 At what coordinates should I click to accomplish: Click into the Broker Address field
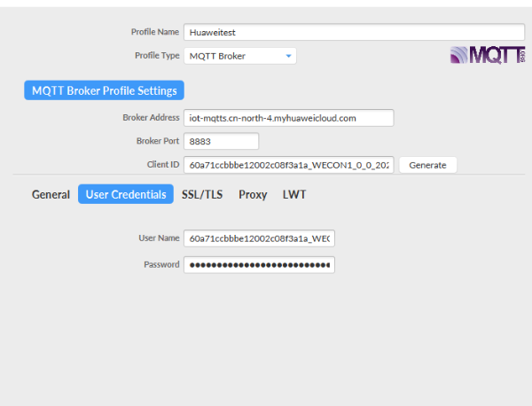pyautogui.click(x=288, y=118)
